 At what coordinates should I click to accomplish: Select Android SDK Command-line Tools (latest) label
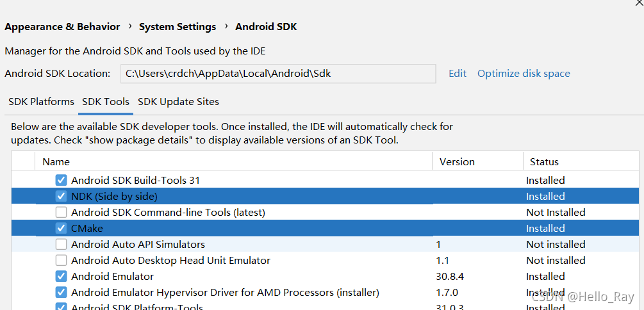[x=168, y=212]
